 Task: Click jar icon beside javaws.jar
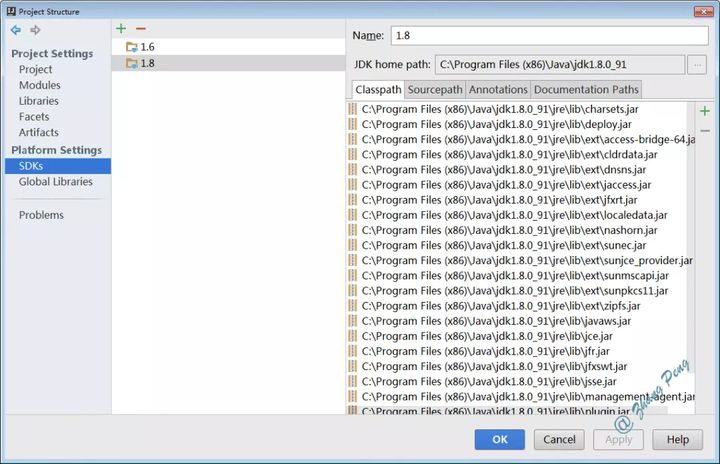point(353,321)
